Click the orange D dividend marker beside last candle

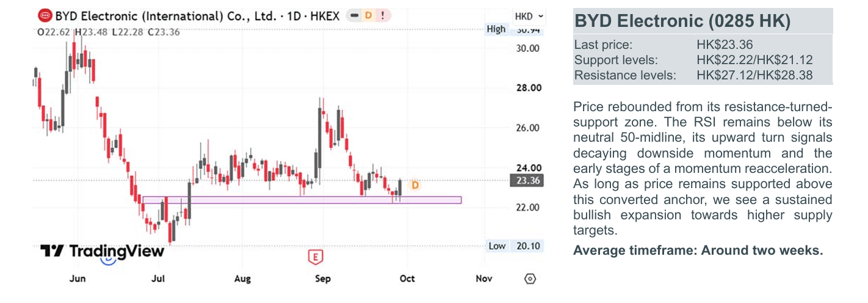coord(414,184)
